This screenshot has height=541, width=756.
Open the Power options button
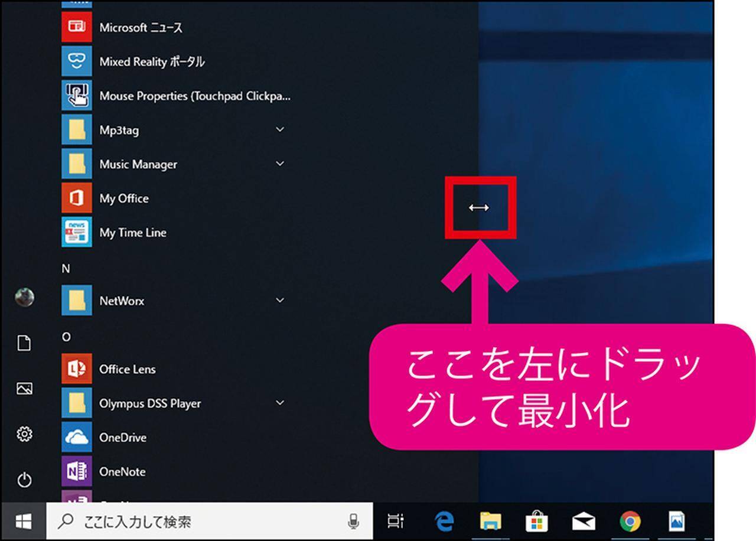tap(24, 480)
